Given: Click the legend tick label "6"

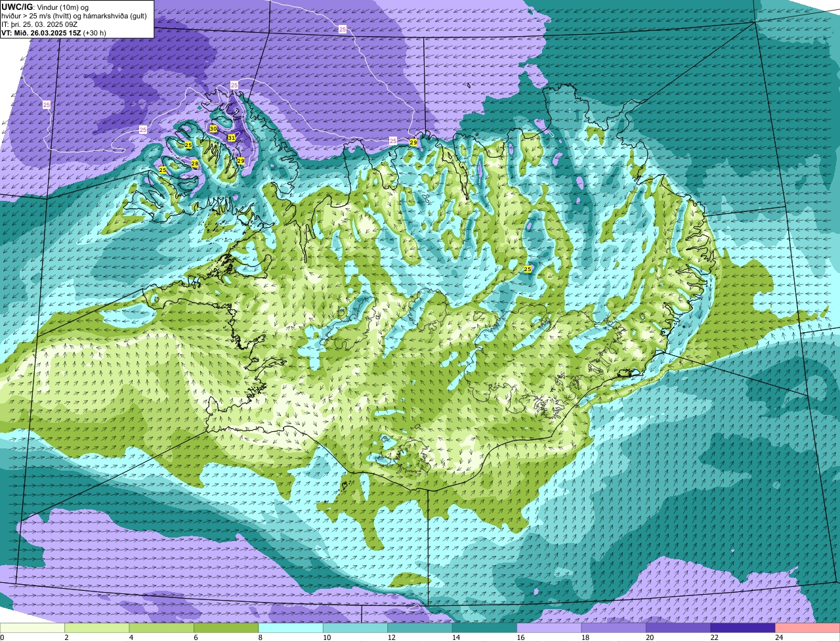Looking at the screenshot, I should pyautogui.click(x=196, y=637).
